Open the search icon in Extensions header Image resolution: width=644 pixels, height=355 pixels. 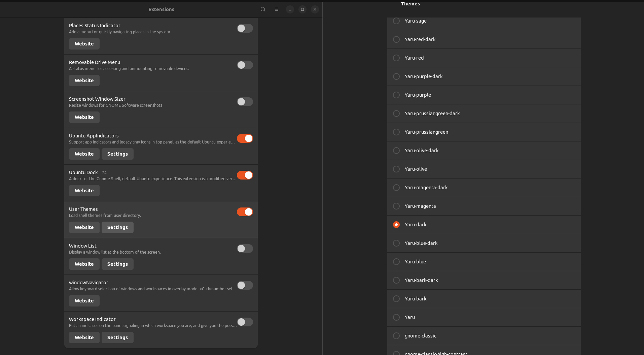(263, 9)
